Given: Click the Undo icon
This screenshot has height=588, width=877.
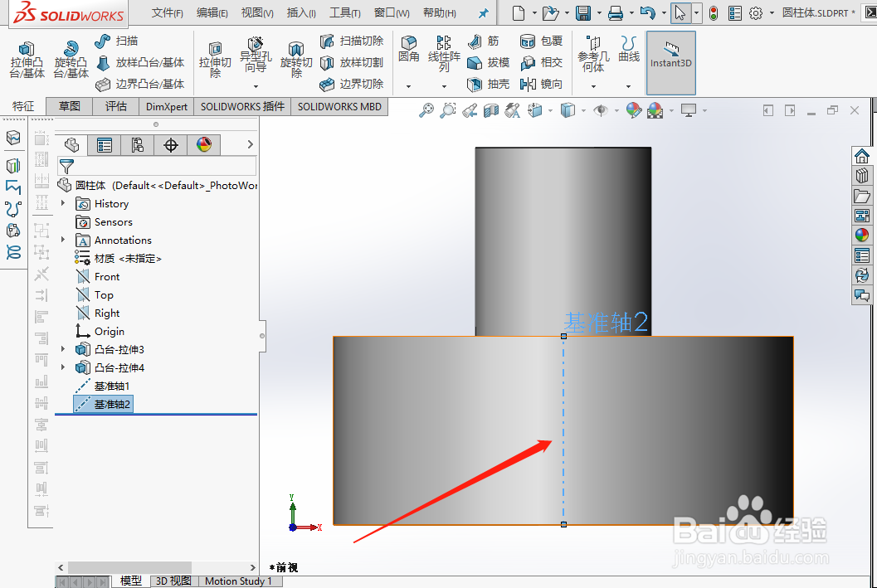Looking at the screenshot, I should click(x=648, y=13).
